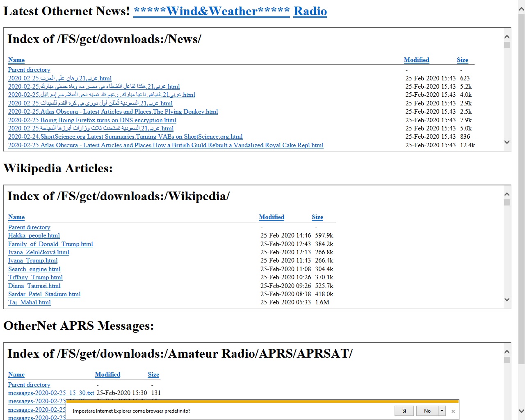The image size is (525, 420).
Task: Click 12.4k size of Royal Cake article
Action: (468, 145)
